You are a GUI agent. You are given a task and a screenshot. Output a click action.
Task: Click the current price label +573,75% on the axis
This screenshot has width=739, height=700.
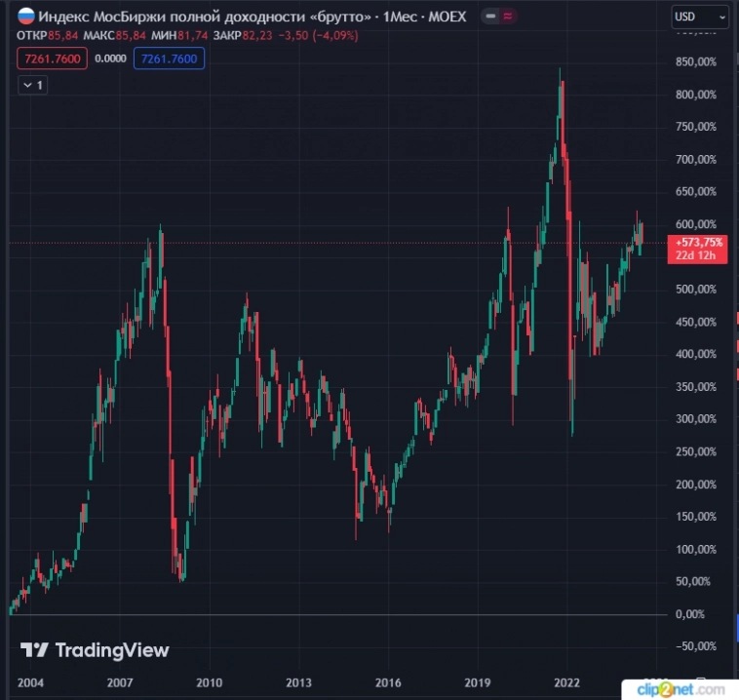[x=697, y=249]
